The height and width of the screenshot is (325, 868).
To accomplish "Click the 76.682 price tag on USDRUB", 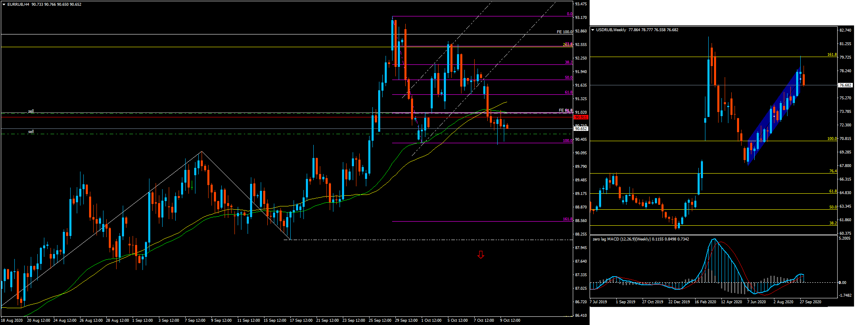I will pyautogui.click(x=845, y=85).
